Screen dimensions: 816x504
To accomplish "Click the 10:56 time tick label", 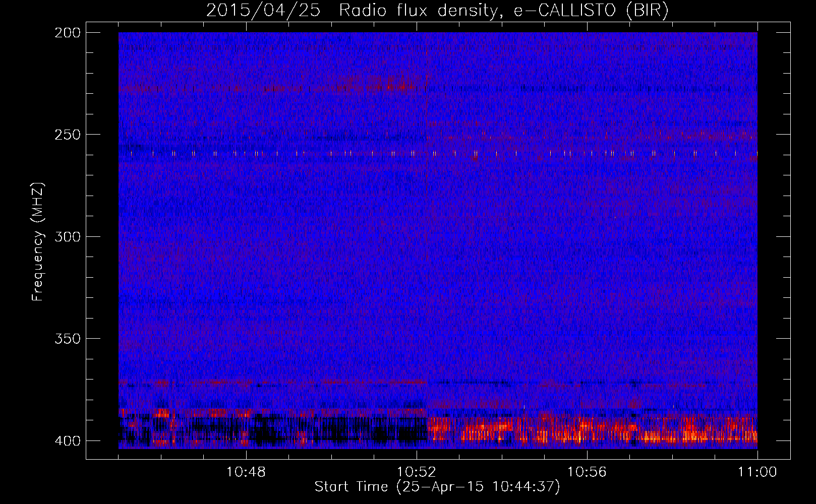I will [587, 472].
